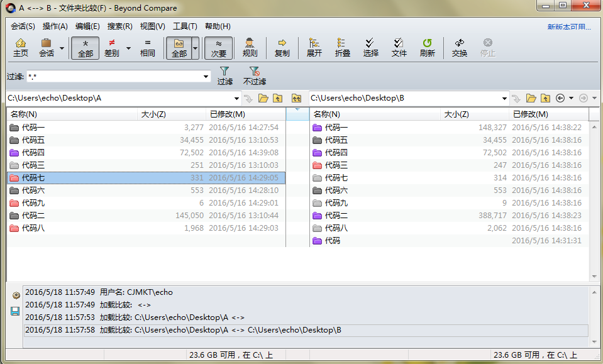Select 代码八 folder in left pane

point(146,228)
